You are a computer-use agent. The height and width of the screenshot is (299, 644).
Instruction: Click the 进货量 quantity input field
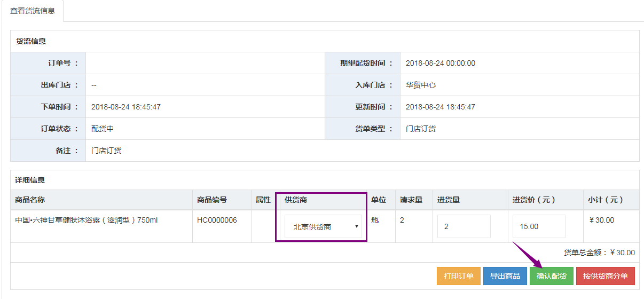click(464, 226)
